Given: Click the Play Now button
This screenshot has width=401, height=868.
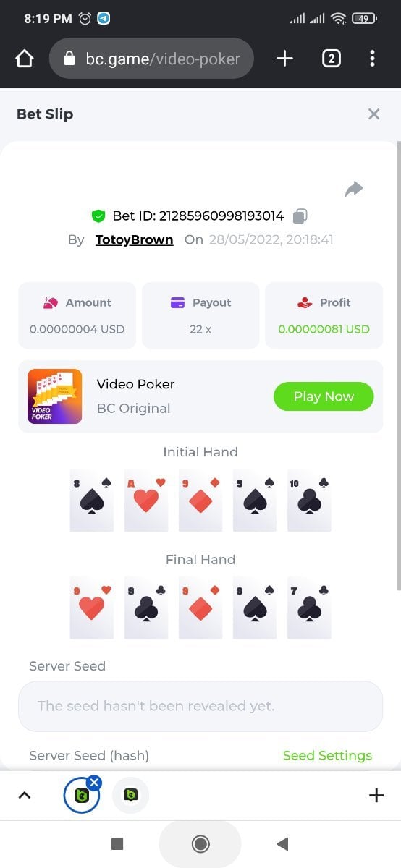Looking at the screenshot, I should pyautogui.click(x=324, y=396).
